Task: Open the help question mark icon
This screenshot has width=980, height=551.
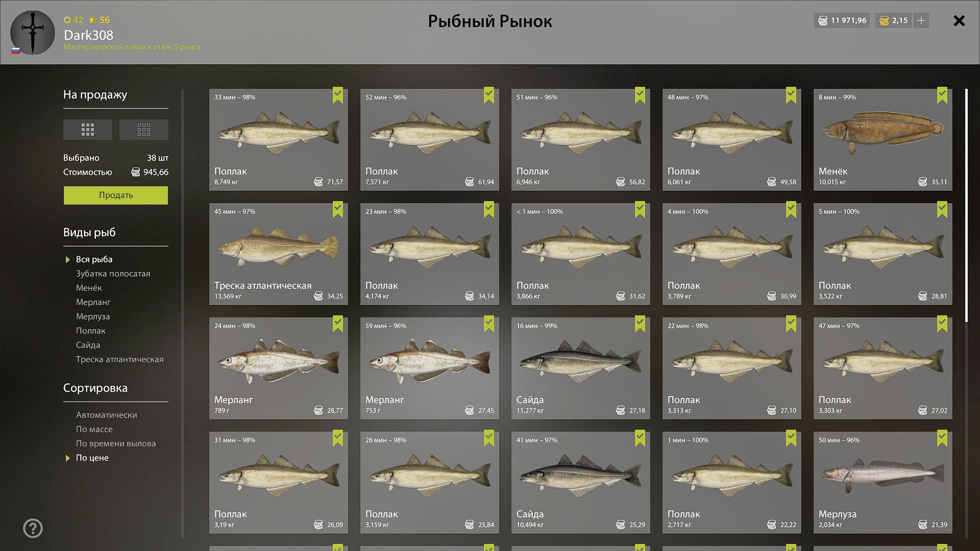Action: (x=33, y=528)
